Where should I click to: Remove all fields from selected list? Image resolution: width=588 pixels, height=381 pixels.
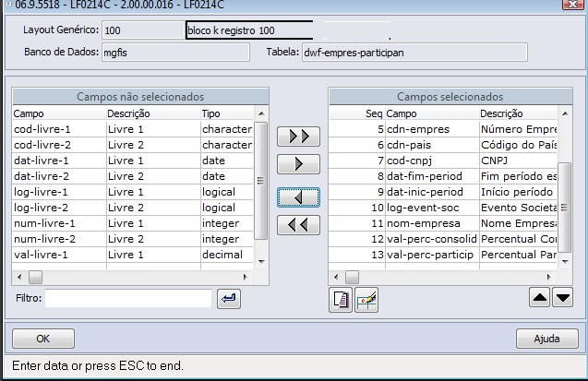tap(298, 225)
